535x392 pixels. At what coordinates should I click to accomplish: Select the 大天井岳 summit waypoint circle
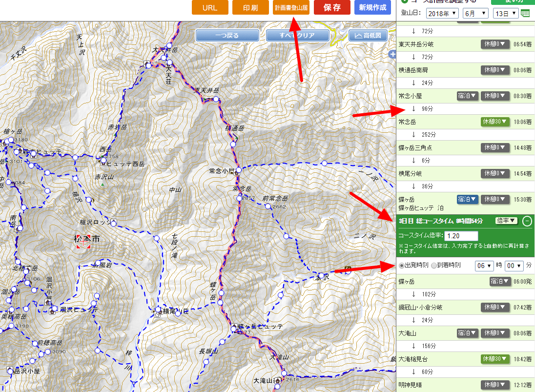click(169, 45)
